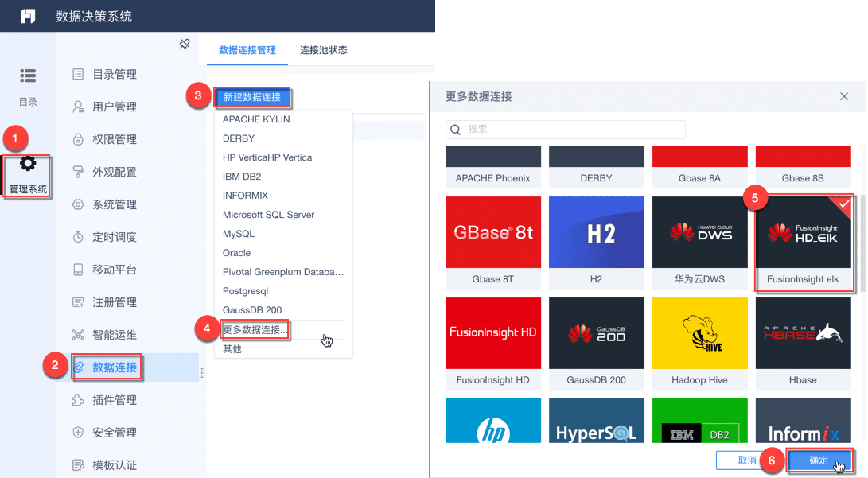Switch to 数据连接管理 tab
This screenshot has width=868, height=478.
(x=247, y=50)
